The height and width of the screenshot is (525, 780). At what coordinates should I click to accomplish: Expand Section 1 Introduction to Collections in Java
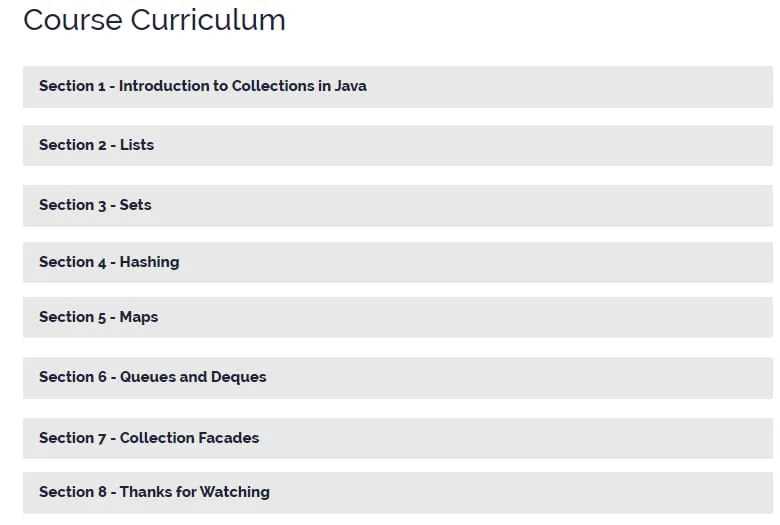click(397, 87)
